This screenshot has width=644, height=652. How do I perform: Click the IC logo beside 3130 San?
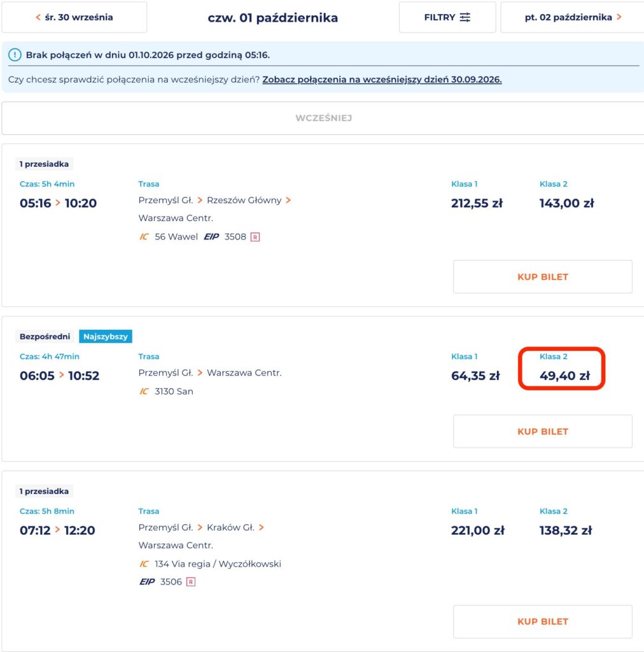click(144, 392)
